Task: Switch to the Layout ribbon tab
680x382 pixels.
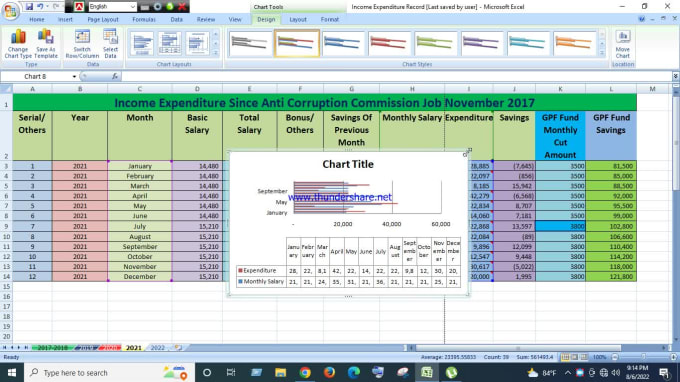Action: (x=298, y=20)
